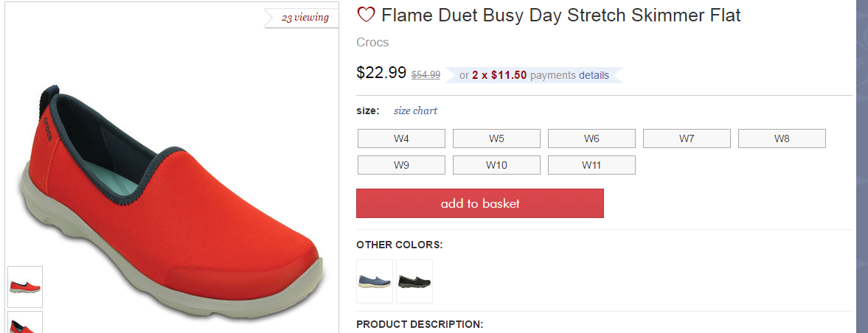Click the 23 viewing badge
This screenshot has width=868, height=333.
305,18
